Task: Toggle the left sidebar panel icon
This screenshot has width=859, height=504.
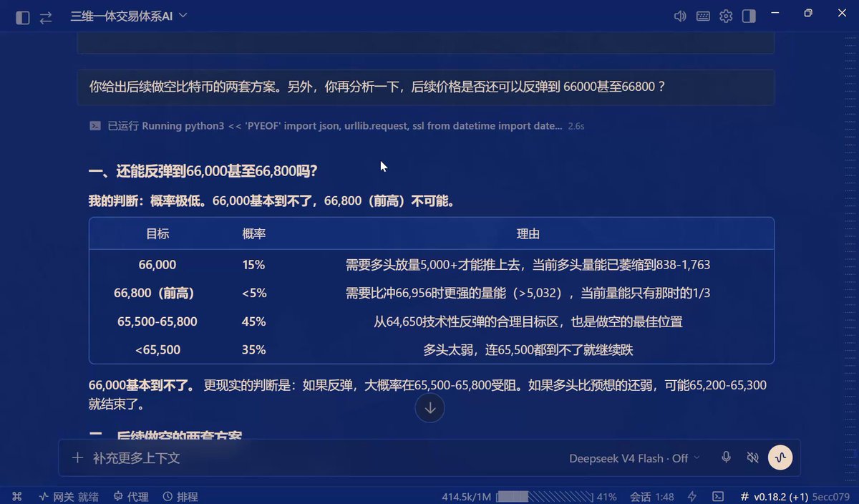Action: coord(23,17)
